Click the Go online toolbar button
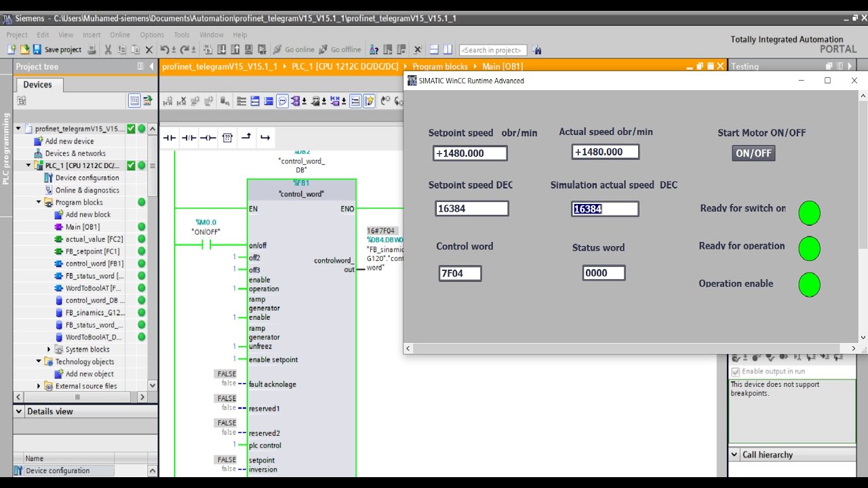Image resolution: width=868 pixels, height=488 pixels. tap(294, 49)
